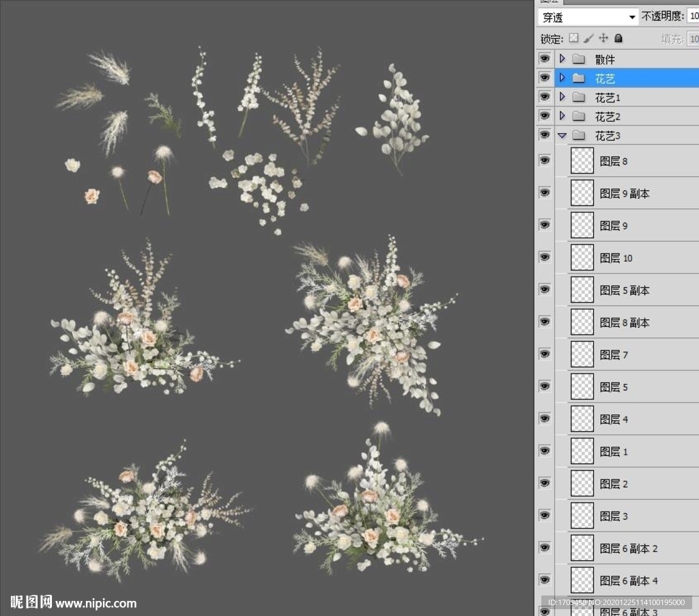This screenshot has height=616, width=699.
Task: Click the lock image pixels brush icon
Action: [588, 38]
